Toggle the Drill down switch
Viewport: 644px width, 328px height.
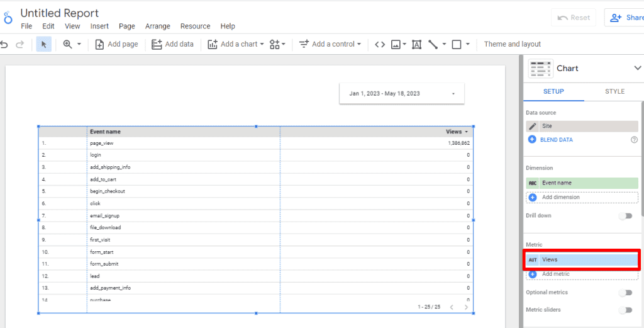(626, 216)
